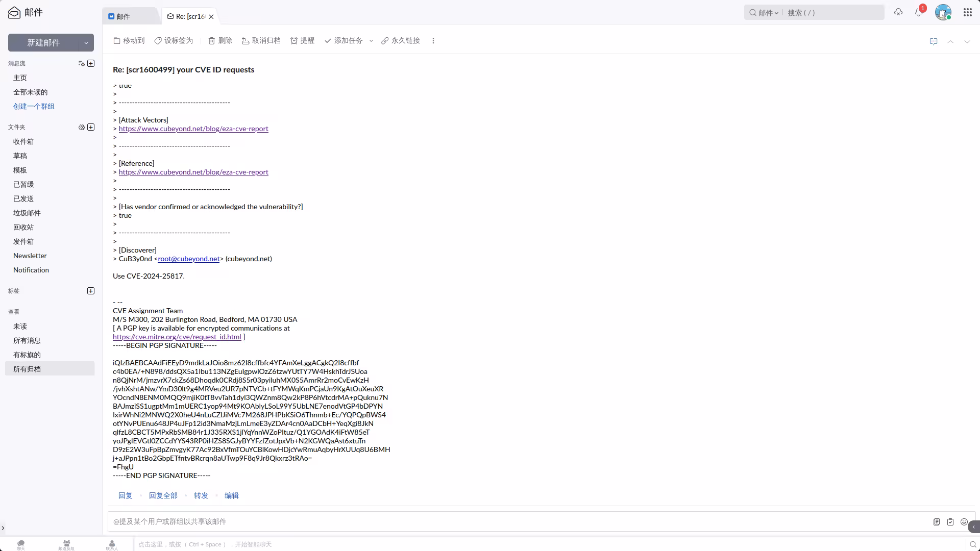Expand the add task (添加任务) dropdown arrow
The image size is (980, 551).
click(371, 41)
